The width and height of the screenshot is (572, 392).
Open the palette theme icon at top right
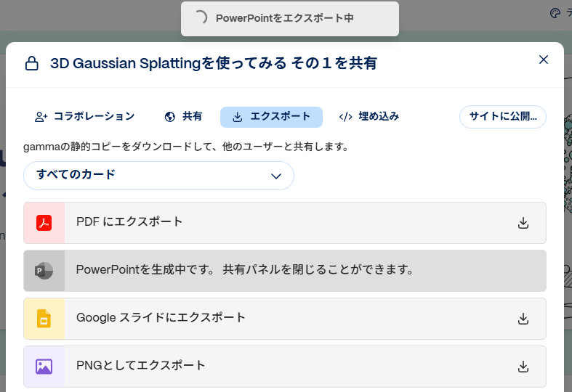(555, 13)
